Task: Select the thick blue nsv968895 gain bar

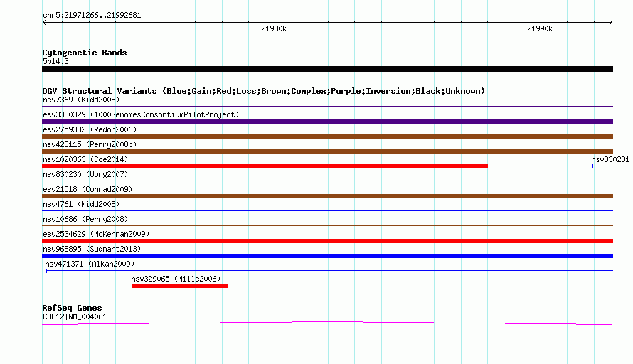Action: [x=327, y=256]
